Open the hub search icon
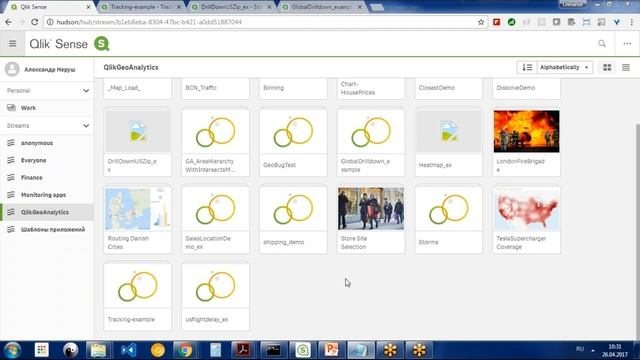The height and width of the screenshot is (360, 640). 602,44
